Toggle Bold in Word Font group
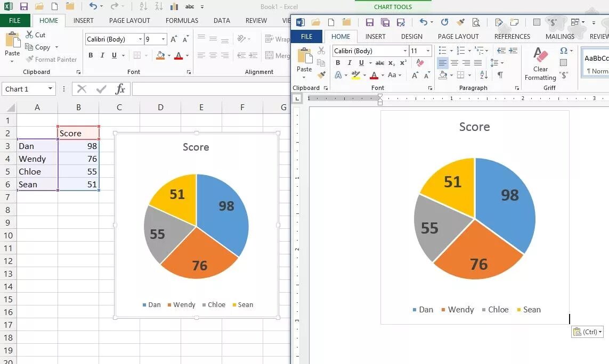Viewport: 609px width, 364px height. 338,62
